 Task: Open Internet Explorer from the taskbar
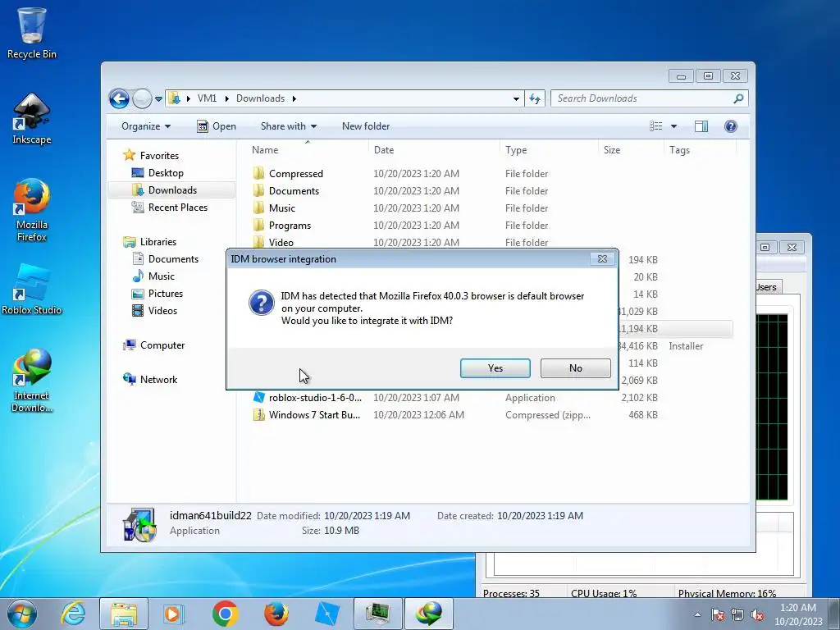(x=73, y=614)
